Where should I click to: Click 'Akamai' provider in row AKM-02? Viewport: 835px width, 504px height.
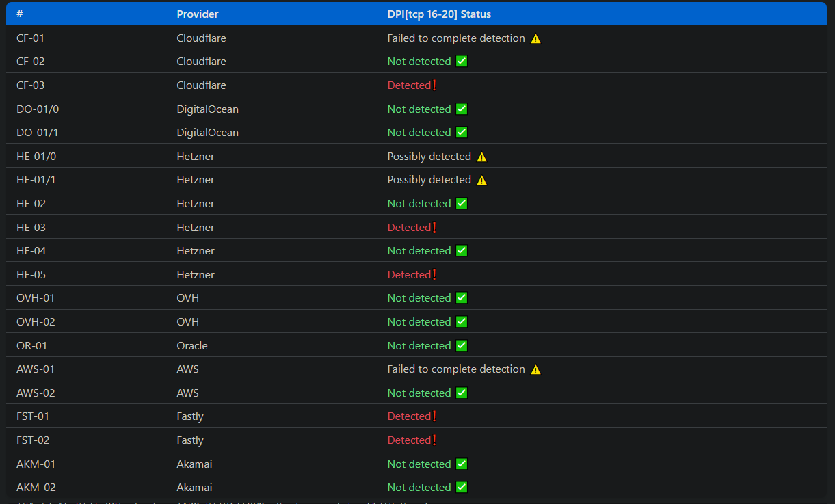pyautogui.click(x=194, y=487)
